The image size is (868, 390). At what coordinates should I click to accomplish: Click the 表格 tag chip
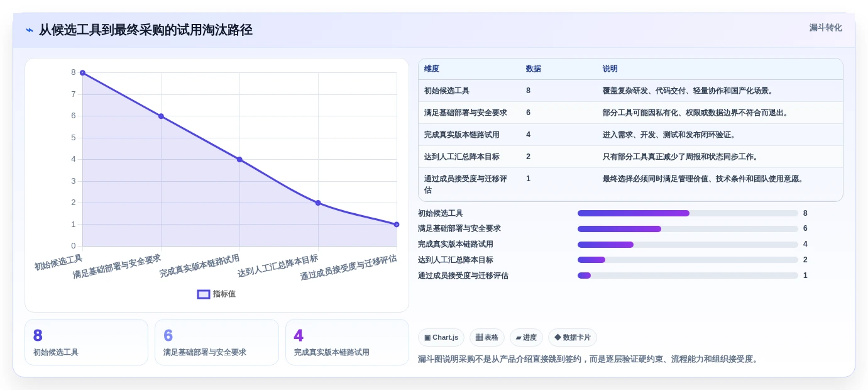pos(486,338)
